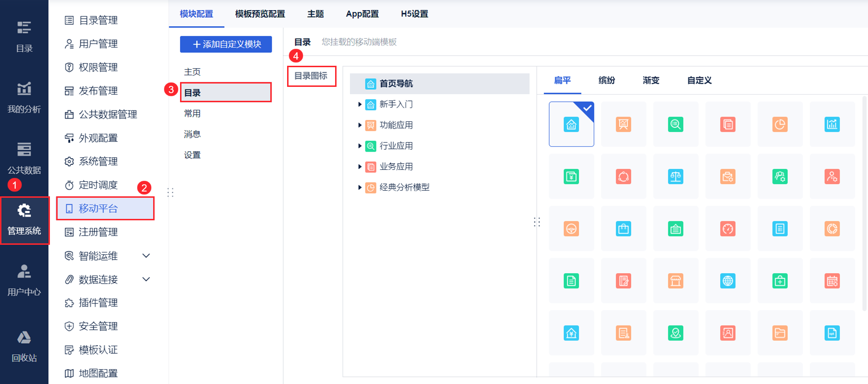Pick the red circular cycle icon tile
Viewport: 868px width, 384px height.
point(624,177)
